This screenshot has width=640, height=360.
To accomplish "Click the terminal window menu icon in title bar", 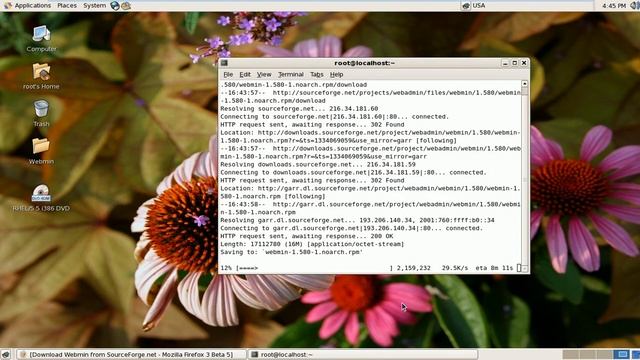I will (x=224, y=63).
